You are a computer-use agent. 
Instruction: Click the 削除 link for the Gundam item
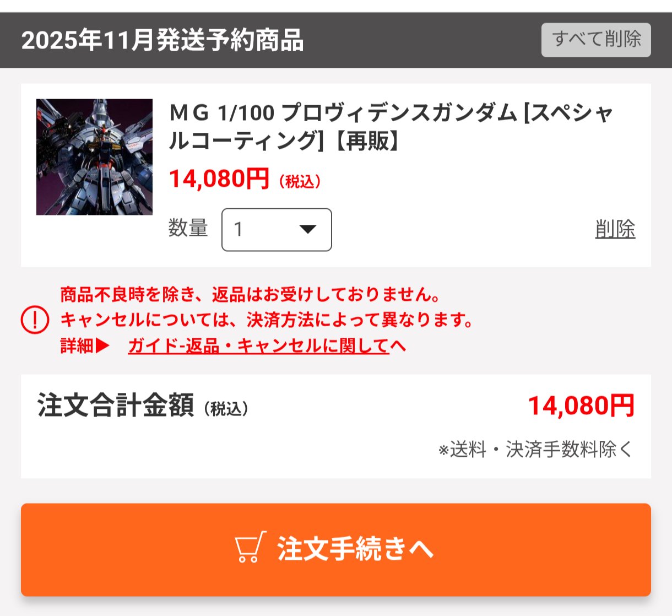pos(615,229)
